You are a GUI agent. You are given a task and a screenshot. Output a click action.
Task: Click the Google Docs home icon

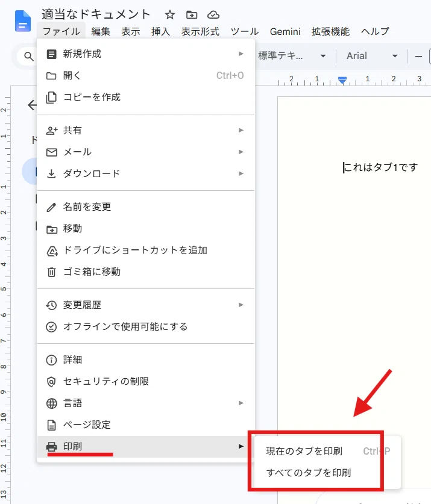click(x=23, y=21)
